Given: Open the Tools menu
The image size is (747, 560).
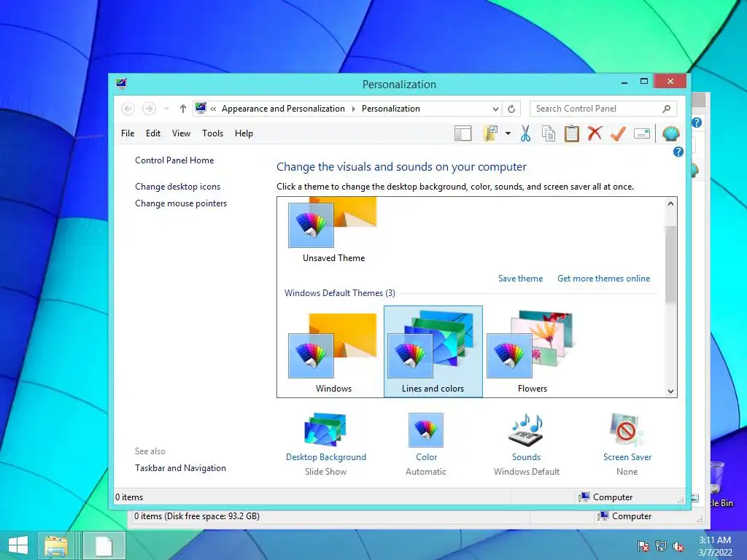Looking at the screenshot, I should [x=212, y=133].
